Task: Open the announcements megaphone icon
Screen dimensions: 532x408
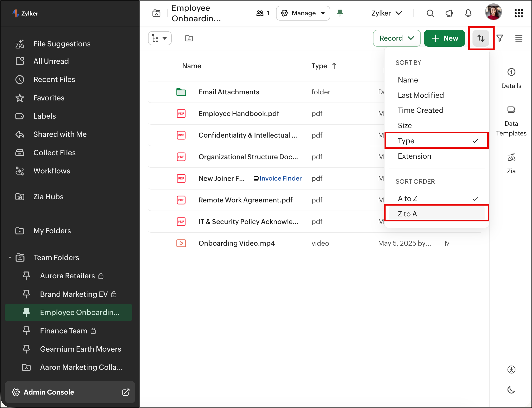Action: [449, 13]
